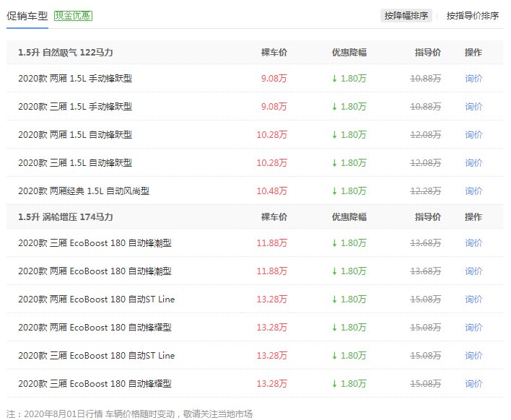
Task: Click 10.28万 price of 三厢 1.5L 自动锋跃型
Action: pos(272,162)
